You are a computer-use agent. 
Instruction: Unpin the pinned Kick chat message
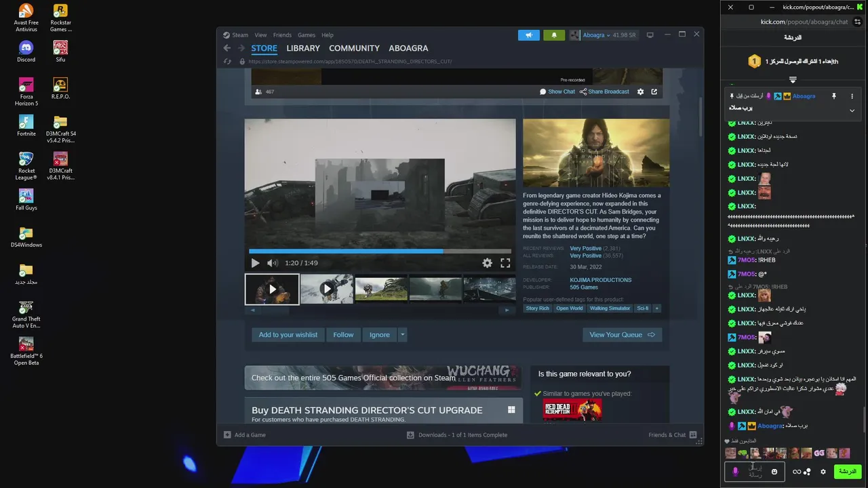pyautogui.click(x=834, y=96)
